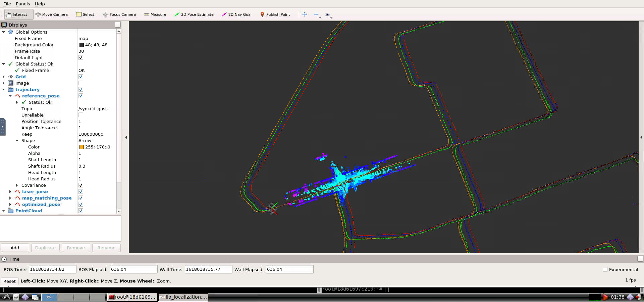The width and height of the screenshot is (644, 302).
Task: Activate the Focus Camera tool
Action: (119, 14)
